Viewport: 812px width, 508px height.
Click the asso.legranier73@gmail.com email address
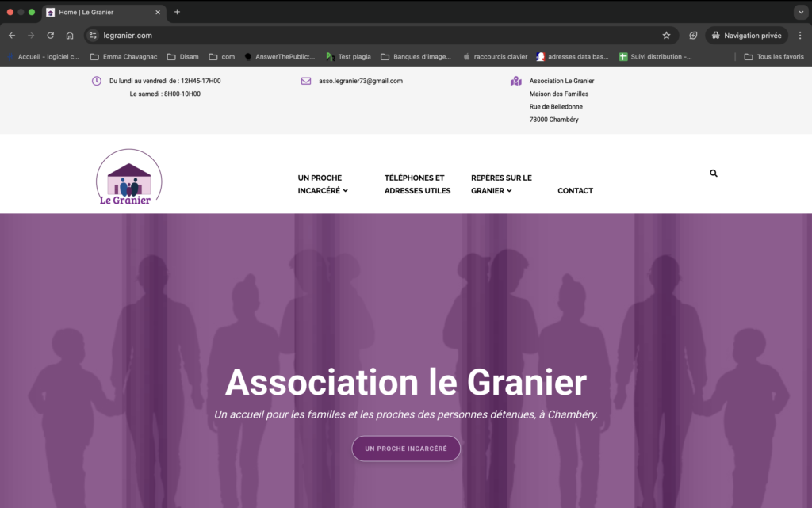tap(361, 81)
